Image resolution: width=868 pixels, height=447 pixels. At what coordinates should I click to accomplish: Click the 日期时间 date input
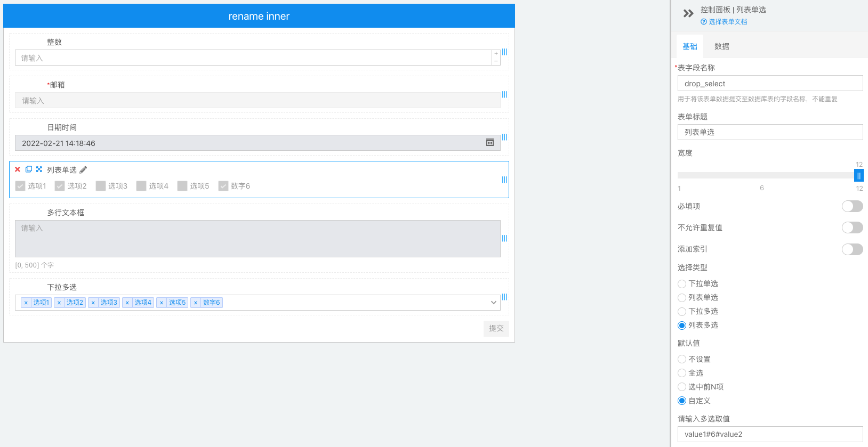258,143
